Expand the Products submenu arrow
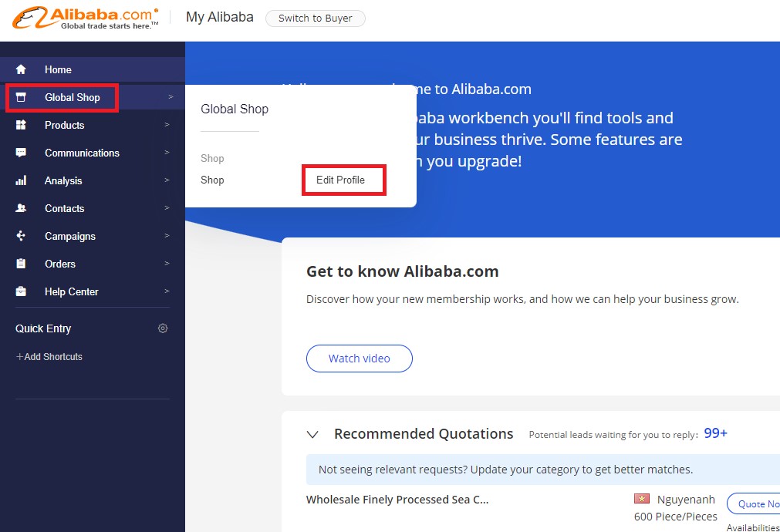 pos(167,124)
